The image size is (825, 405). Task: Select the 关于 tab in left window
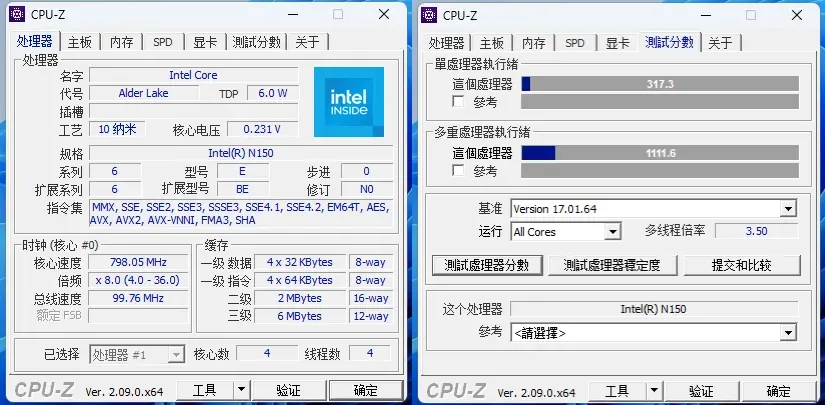pos(308,42)
